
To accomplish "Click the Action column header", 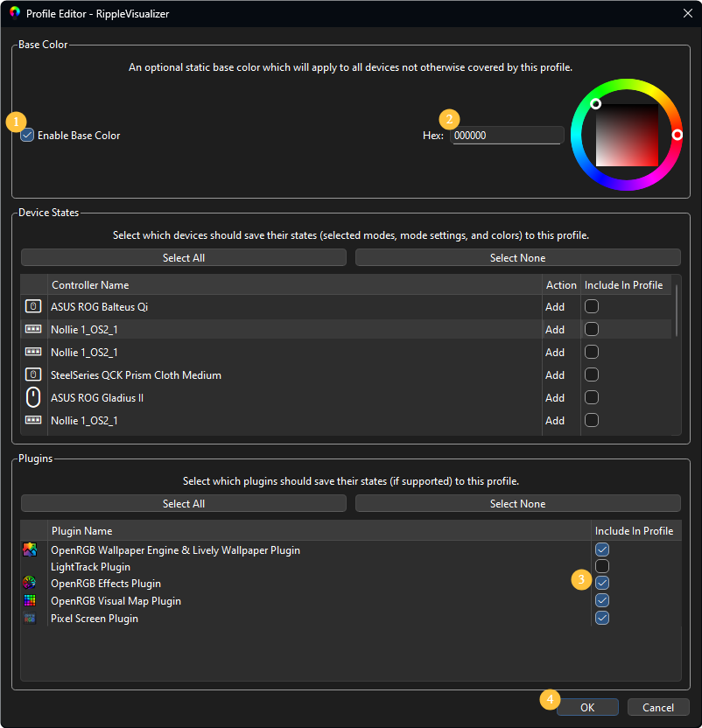I will click(x=561, y=284).
